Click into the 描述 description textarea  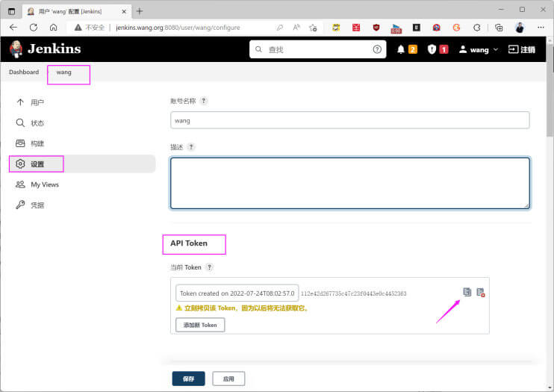[349, 183]
